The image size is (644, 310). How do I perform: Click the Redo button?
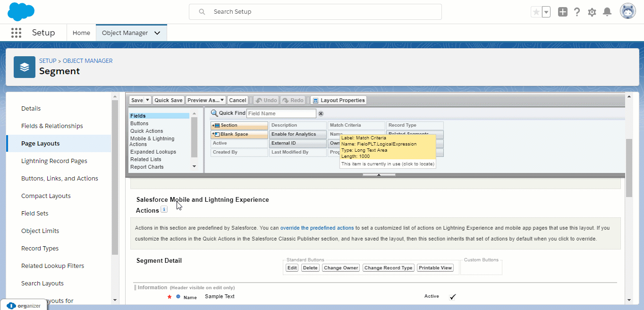pos(293,100)
